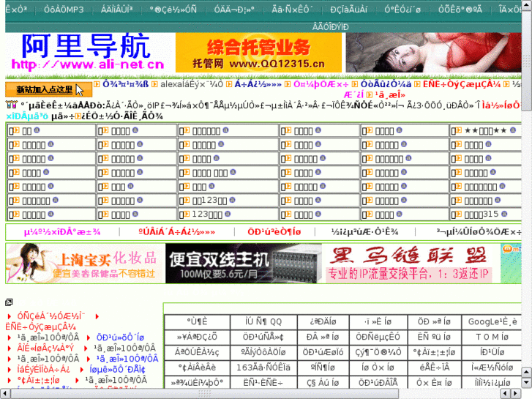Open the 上淘宝买化妆品 ad banner

[x=86, y=263]
